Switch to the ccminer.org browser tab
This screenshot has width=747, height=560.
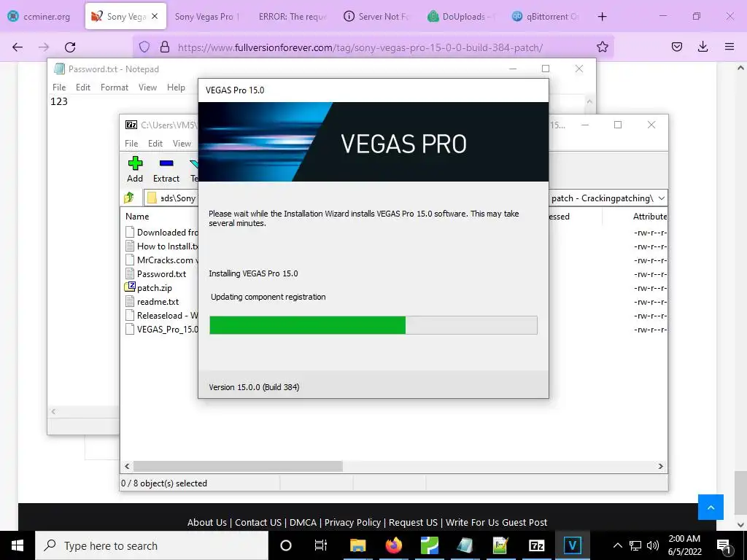coord(39,17)
